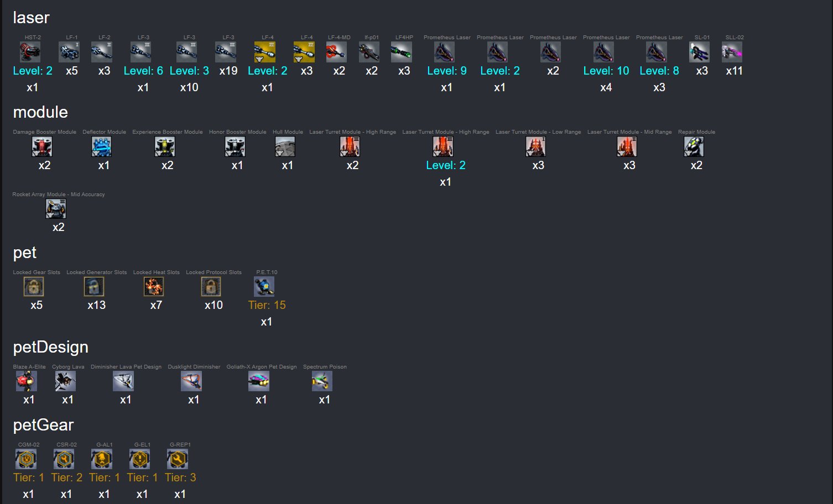Click the Locked Gear Slots padlock icon
This screenshot has height=504, width=833.
pos(34,287)
